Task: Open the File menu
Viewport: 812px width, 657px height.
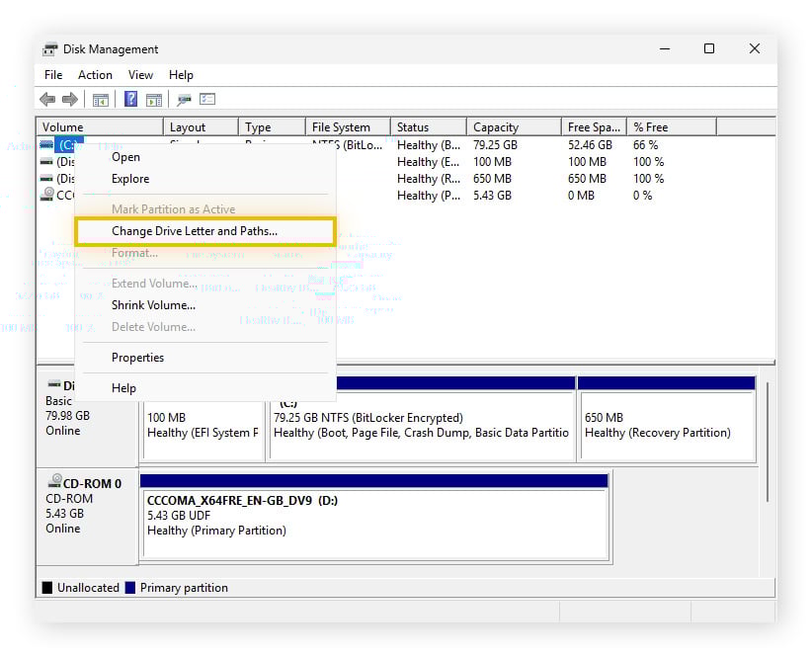Action: [x=53, y=74]
